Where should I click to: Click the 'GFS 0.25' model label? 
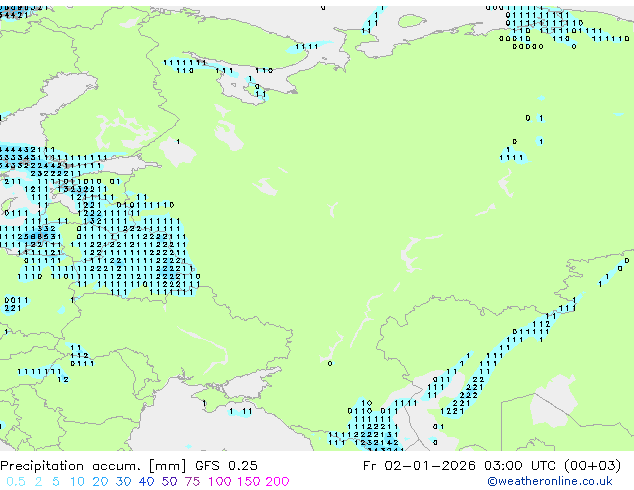click(226, 466)
